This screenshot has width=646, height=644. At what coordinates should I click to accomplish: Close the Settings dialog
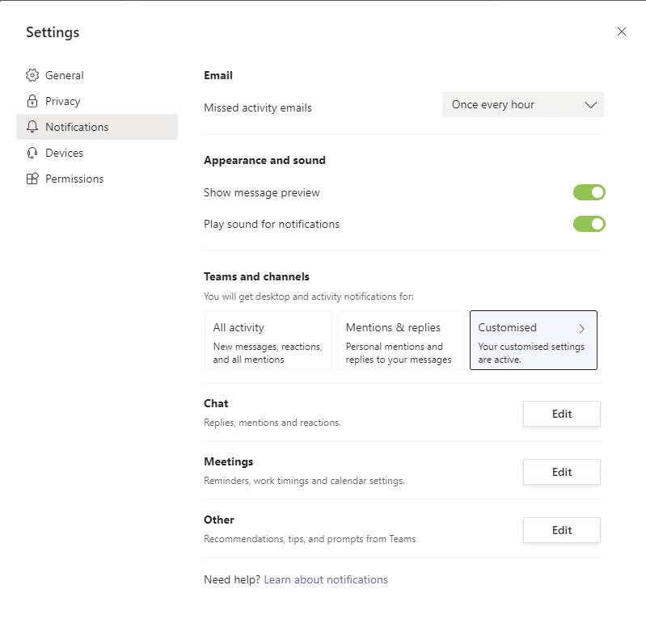622,32
